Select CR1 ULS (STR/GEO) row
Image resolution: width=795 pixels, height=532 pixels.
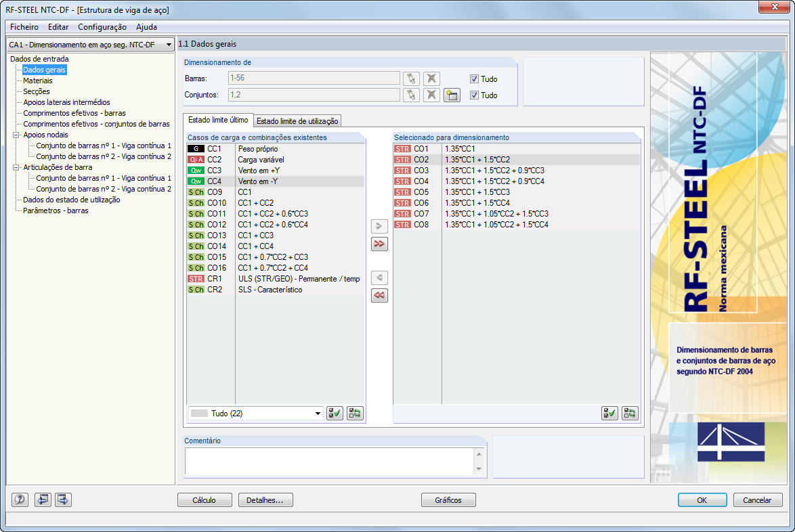[x=276, y=279]
